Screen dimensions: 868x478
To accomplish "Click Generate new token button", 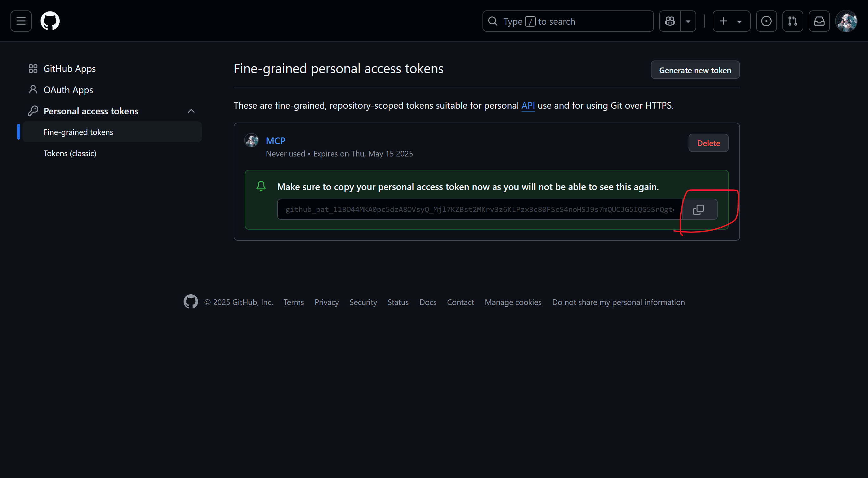I will [x=695, y=70].
